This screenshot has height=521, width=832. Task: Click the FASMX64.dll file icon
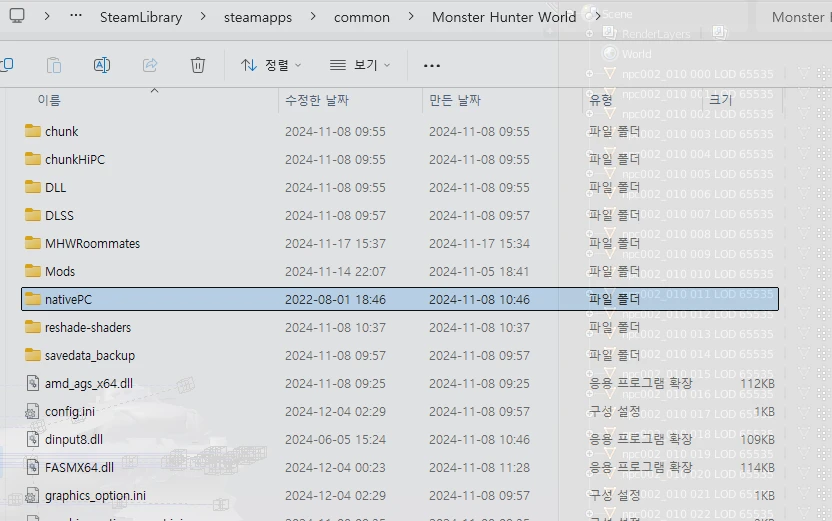click(33, 467)
